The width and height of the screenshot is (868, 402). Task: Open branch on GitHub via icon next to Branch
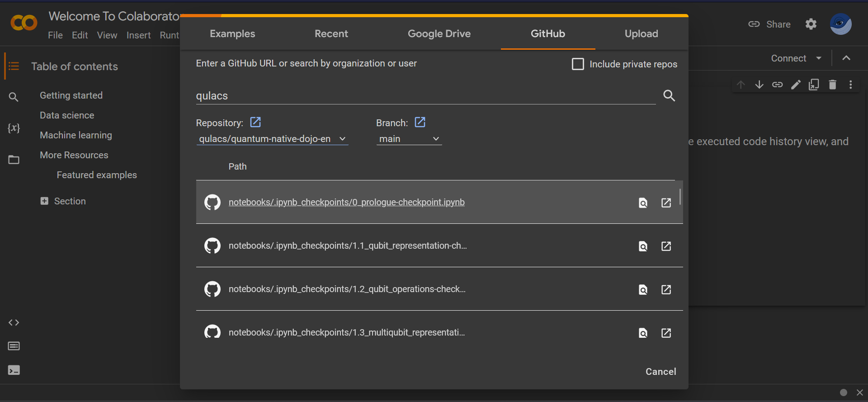tap(420, 122)
